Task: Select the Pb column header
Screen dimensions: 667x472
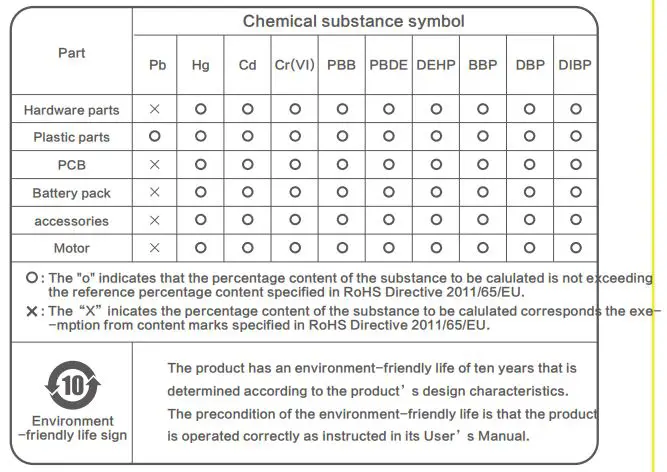Action: pos(157,65)
